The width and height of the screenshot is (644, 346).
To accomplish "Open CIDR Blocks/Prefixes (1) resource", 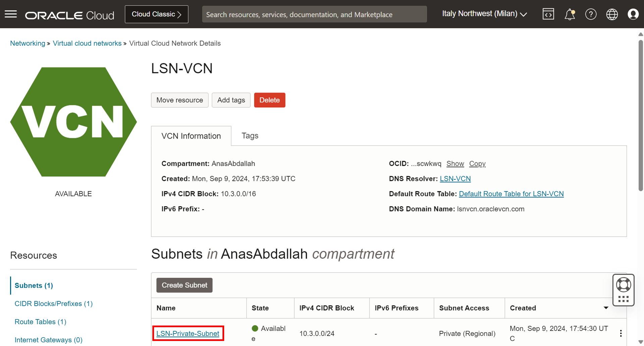I will pyautogui.click(x=54, y=304).
